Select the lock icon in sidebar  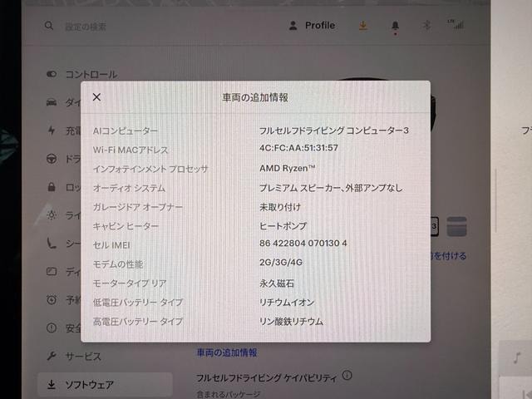pos(52,186)
